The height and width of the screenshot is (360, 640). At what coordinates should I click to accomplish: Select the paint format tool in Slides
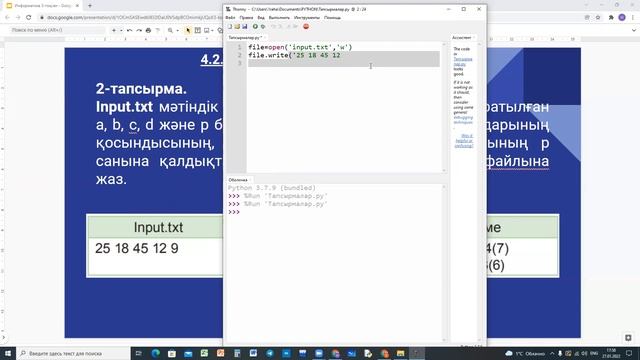coord(158,30)
